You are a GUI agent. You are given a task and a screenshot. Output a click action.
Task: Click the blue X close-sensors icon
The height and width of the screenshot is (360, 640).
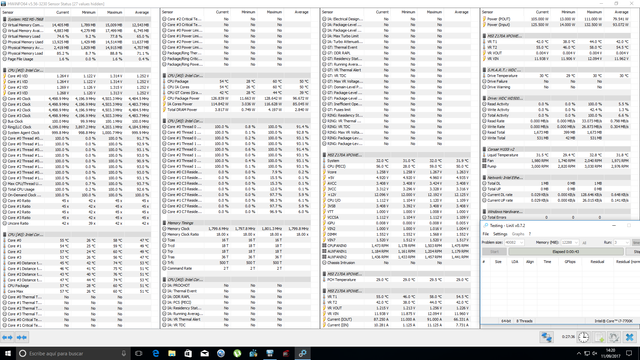coord(630,337)
